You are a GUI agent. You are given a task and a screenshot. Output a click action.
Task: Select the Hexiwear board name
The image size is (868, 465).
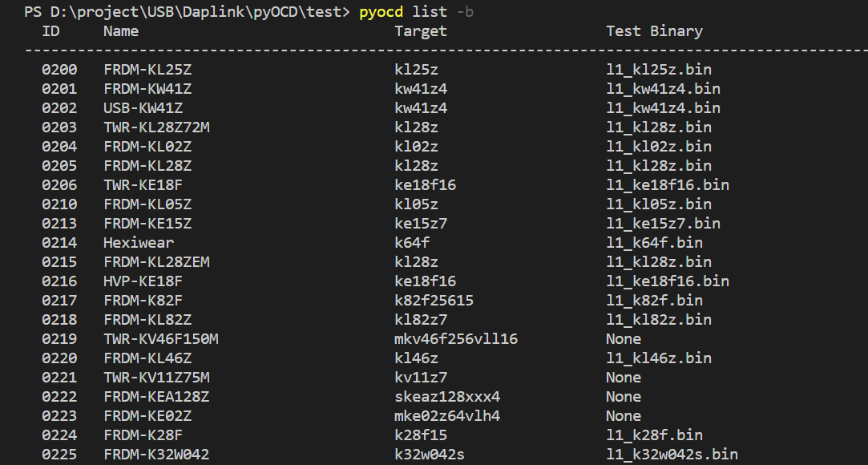139,242
